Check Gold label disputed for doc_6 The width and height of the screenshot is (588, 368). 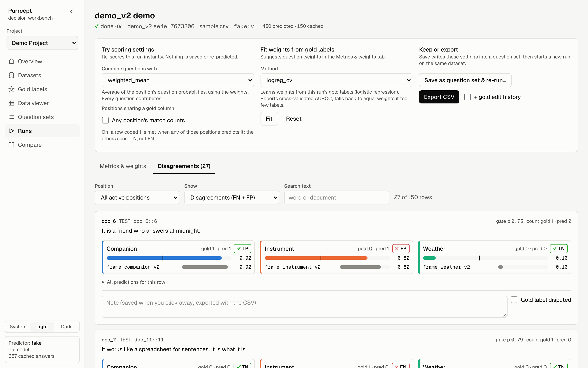[x=514, y=300]
